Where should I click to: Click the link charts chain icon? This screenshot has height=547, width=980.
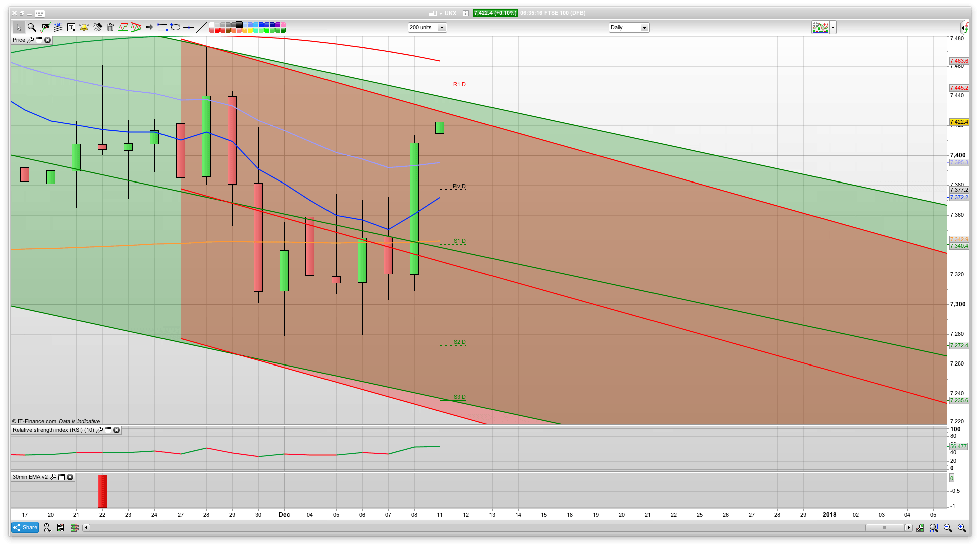pos(47,528)
